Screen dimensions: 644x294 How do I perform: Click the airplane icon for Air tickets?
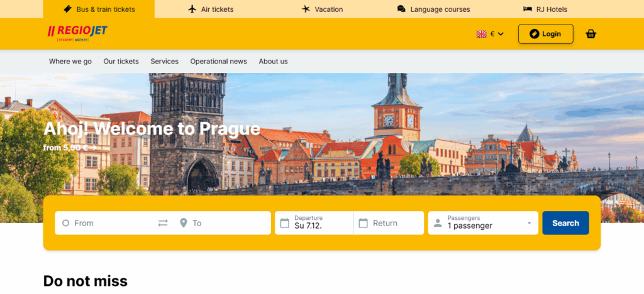point(192,9)
